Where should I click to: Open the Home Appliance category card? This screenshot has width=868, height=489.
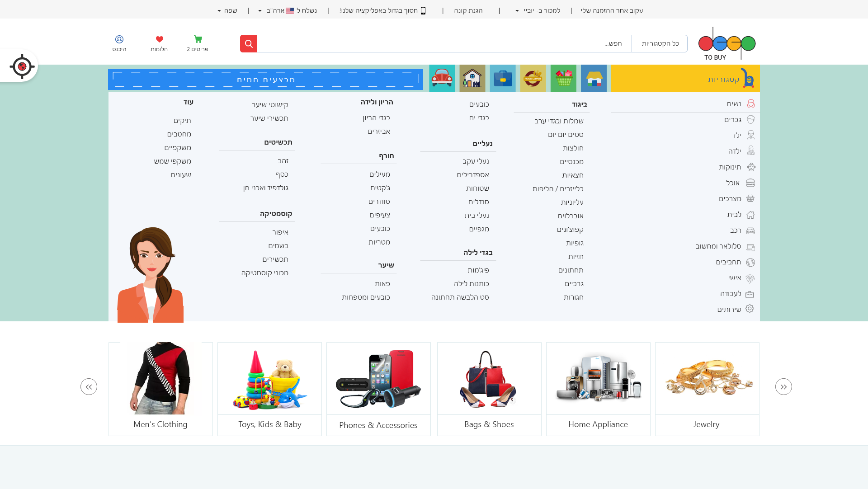click(598, 389)
